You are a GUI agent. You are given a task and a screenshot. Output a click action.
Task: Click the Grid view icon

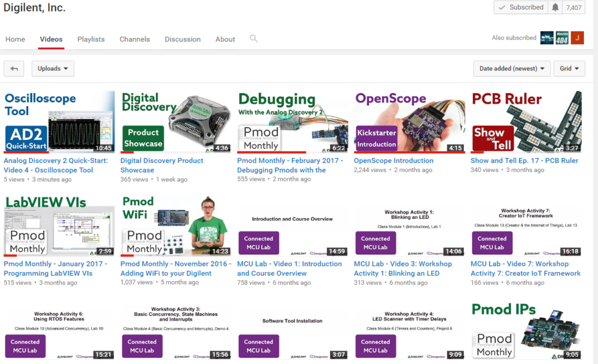point(565,68)
